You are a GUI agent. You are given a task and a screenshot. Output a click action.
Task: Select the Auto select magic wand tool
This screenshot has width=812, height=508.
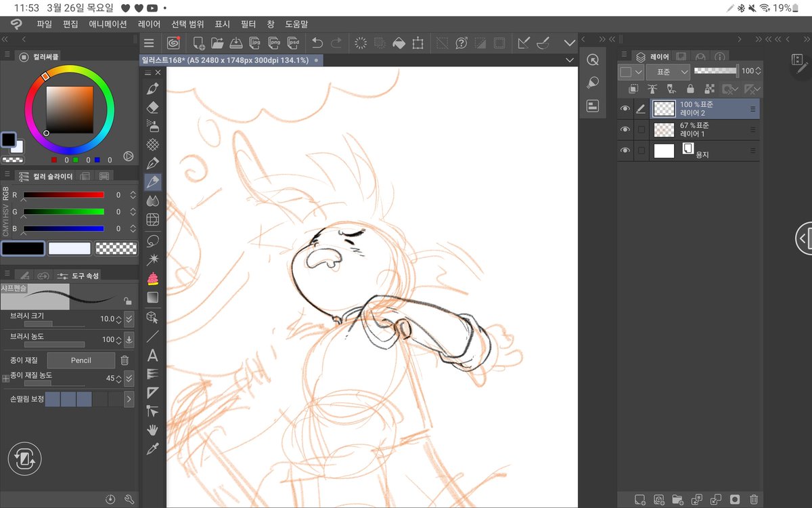[x=153, y=259]
